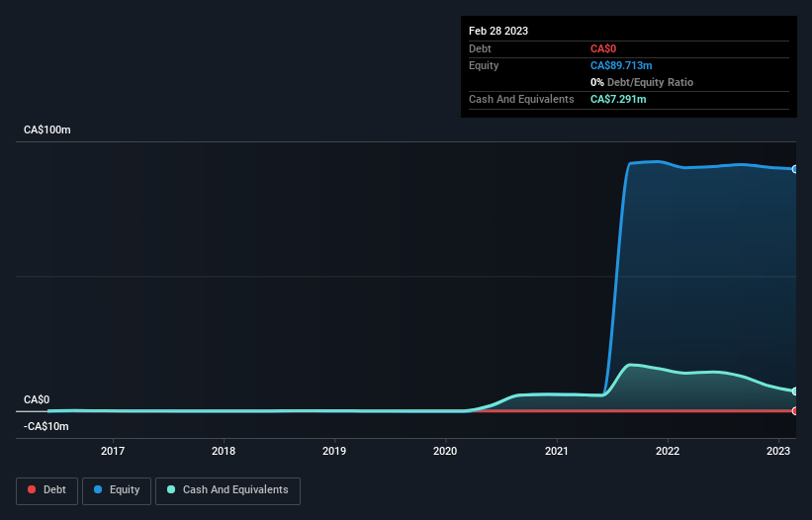The height and width of the screenshot is (520, 812).
Task: Select the teal Cash endpoint marker
Action: click(x=795, y=391)
